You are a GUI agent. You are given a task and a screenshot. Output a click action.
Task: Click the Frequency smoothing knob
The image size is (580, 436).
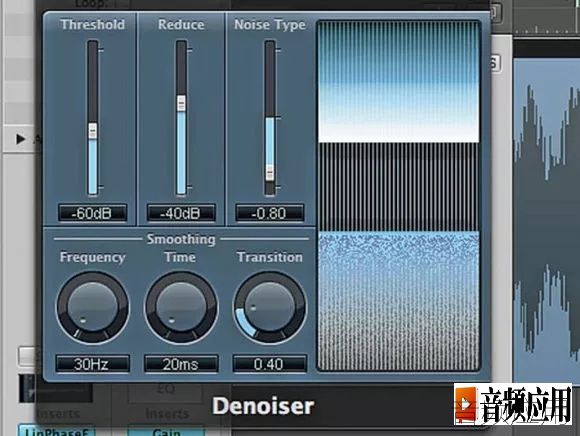(x=92, y=308)
